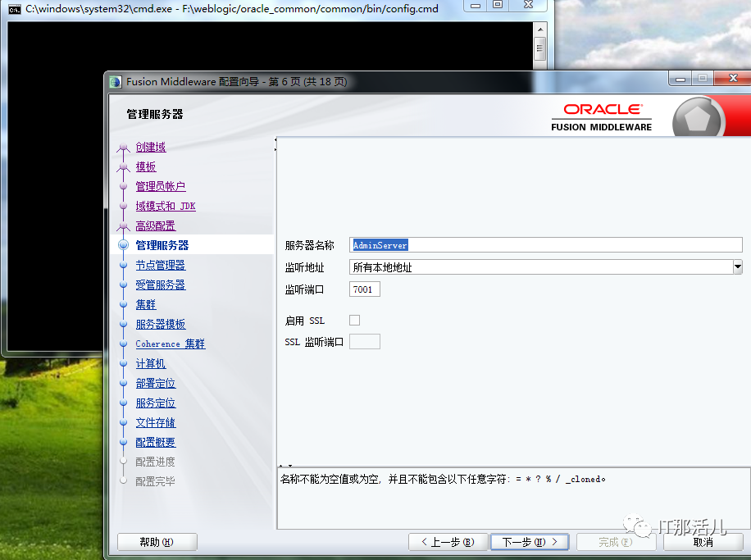
Task: Open the 服务定位 step link
Action: (x=156, y=403)
